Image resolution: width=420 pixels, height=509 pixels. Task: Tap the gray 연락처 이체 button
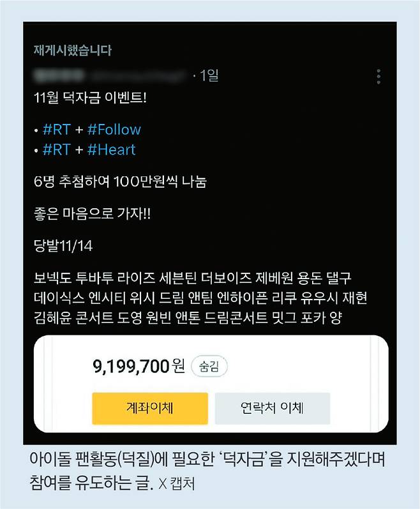click(273, 408)
